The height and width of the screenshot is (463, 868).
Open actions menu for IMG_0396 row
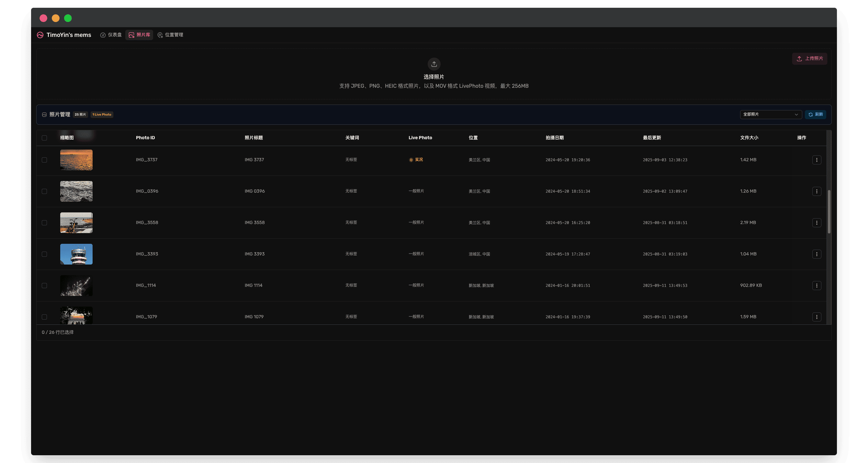817,191
